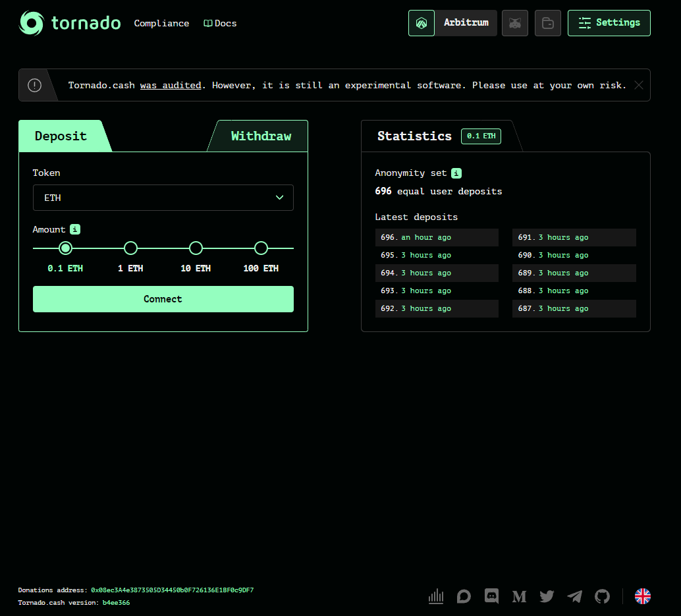Open the Arbitrum network selector
681x616 pixels.
point(466,23)
